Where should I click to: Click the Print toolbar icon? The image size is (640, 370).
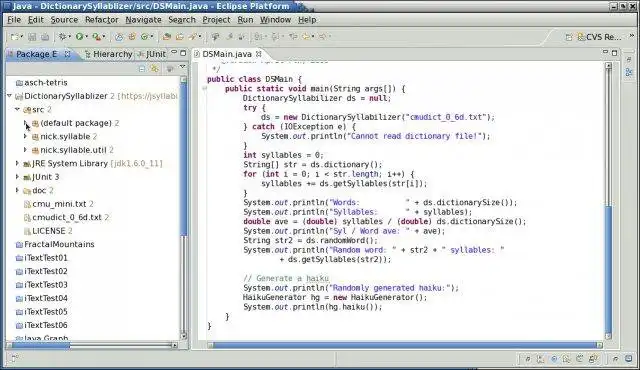coord(45,37)
